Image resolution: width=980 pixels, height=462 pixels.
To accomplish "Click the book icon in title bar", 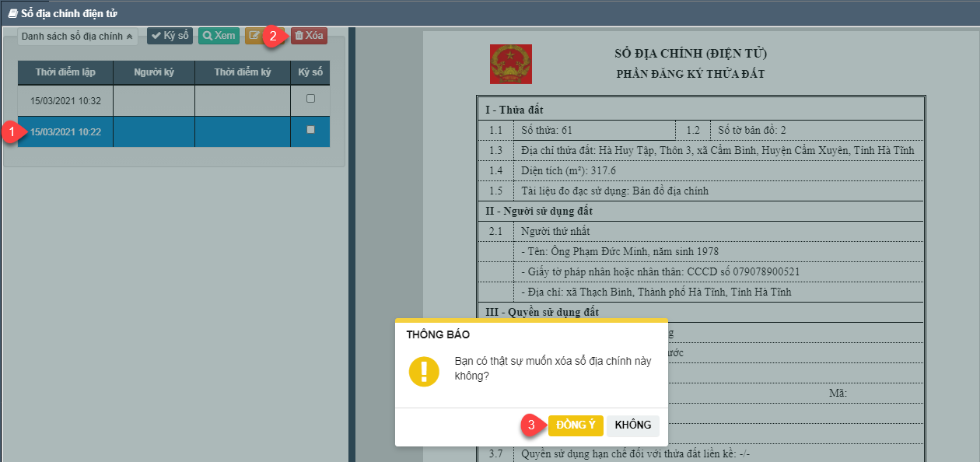I will (12, 13).
